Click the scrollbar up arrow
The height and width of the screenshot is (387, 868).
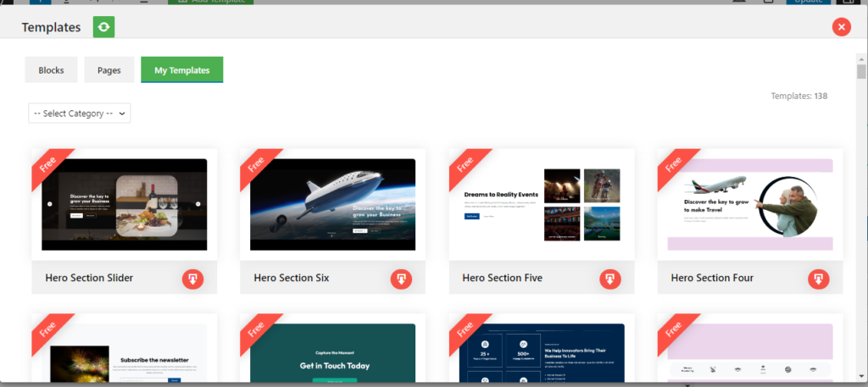click(x=861, y=58)
